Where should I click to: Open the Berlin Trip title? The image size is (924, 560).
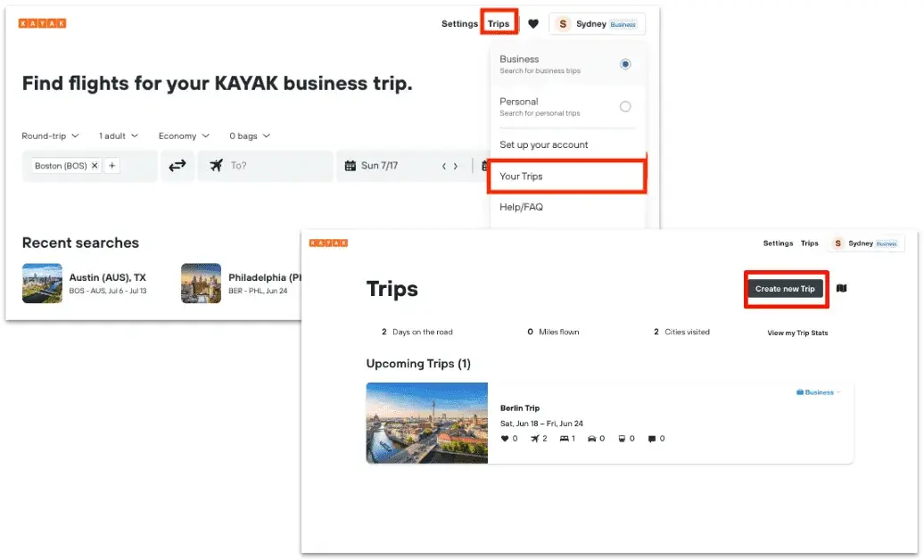[520, 408]
